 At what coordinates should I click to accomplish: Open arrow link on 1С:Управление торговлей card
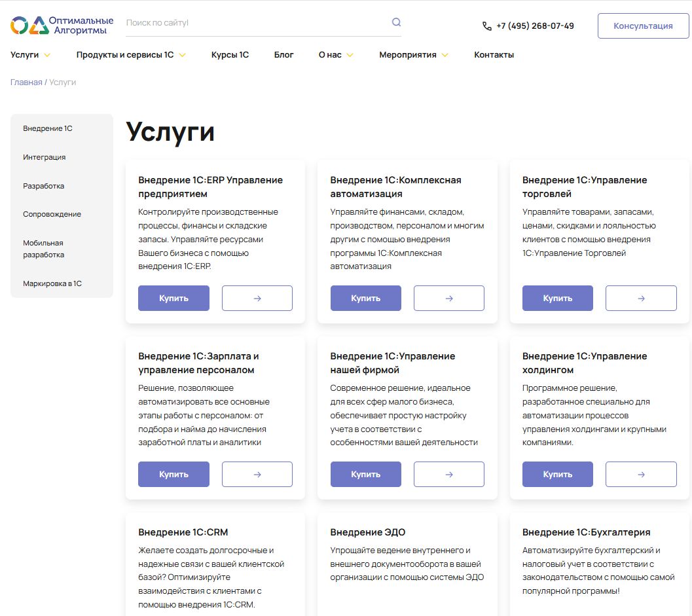pyautogui.click(x=640, y=298)
